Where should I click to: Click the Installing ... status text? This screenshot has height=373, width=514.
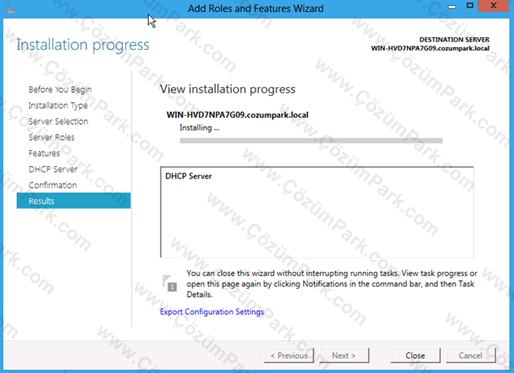pyautogui.click(x=199, y=128)
